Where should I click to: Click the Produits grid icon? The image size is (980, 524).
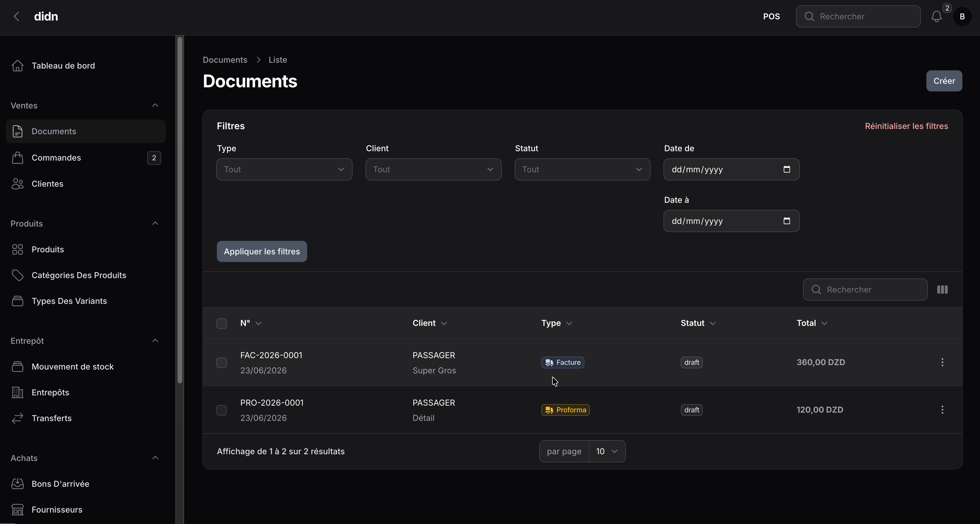[18, 249]
